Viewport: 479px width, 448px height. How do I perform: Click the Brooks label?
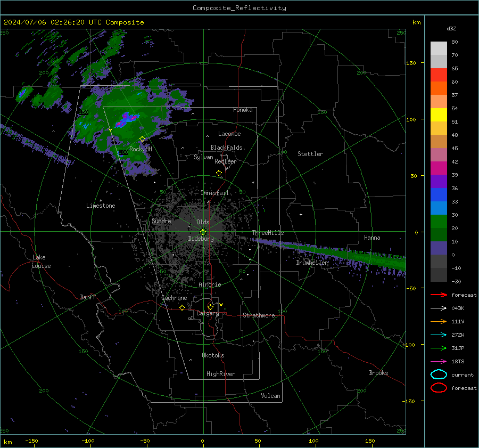point(378,373)
